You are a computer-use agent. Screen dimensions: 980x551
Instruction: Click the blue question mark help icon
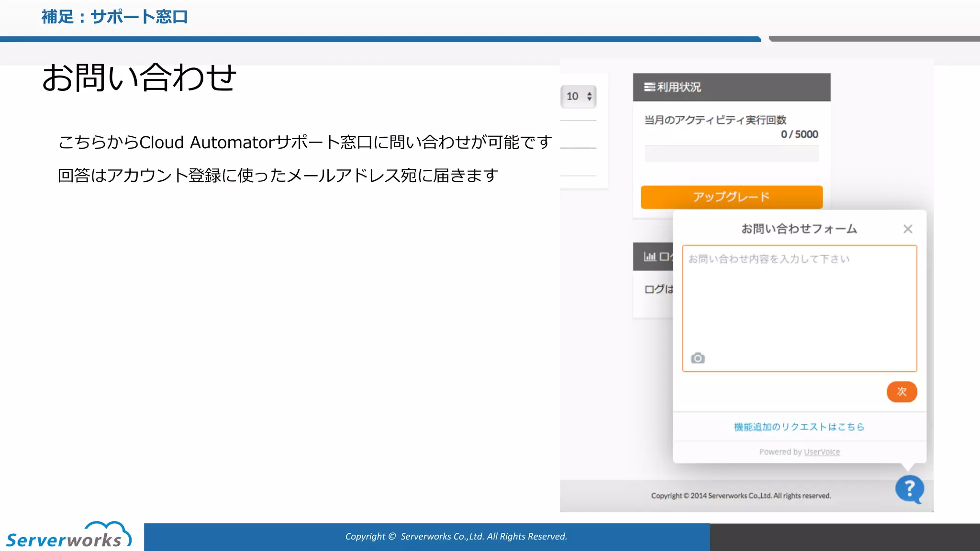[x=909, y=489]
